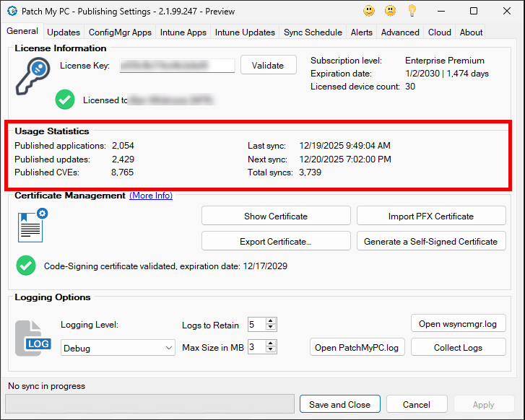
Task: Open wsyncmgr.log file button
Action: click(x=458, y=324)
